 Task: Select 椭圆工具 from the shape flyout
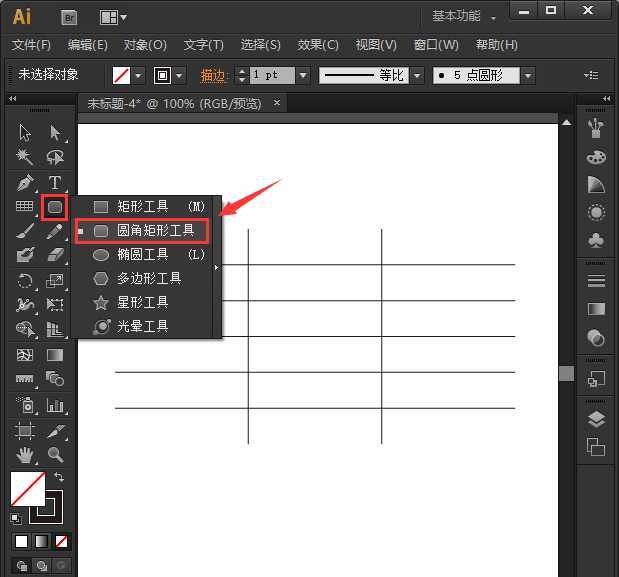pyautogui.click(x=142, y=254)
